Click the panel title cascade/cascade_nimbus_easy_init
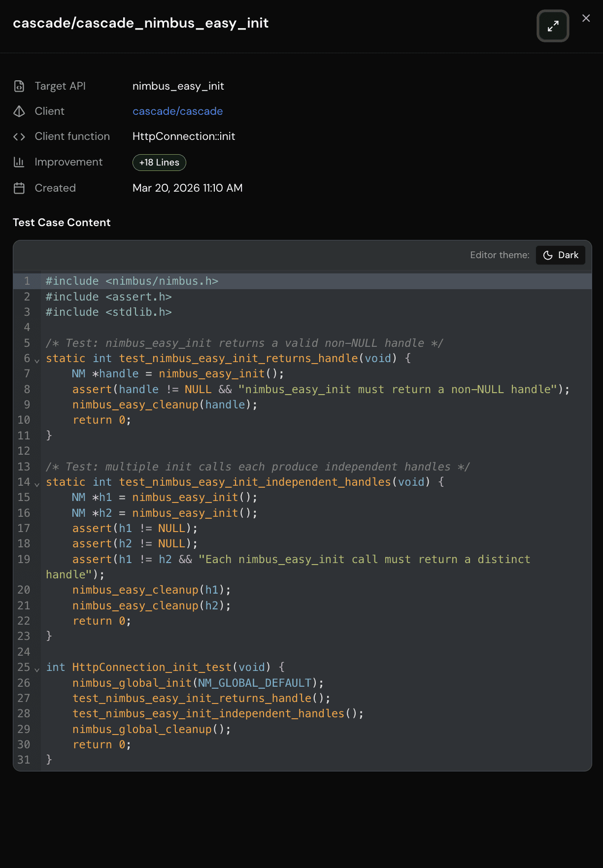Viewport: 603px width, 868px height. point(141,23)
